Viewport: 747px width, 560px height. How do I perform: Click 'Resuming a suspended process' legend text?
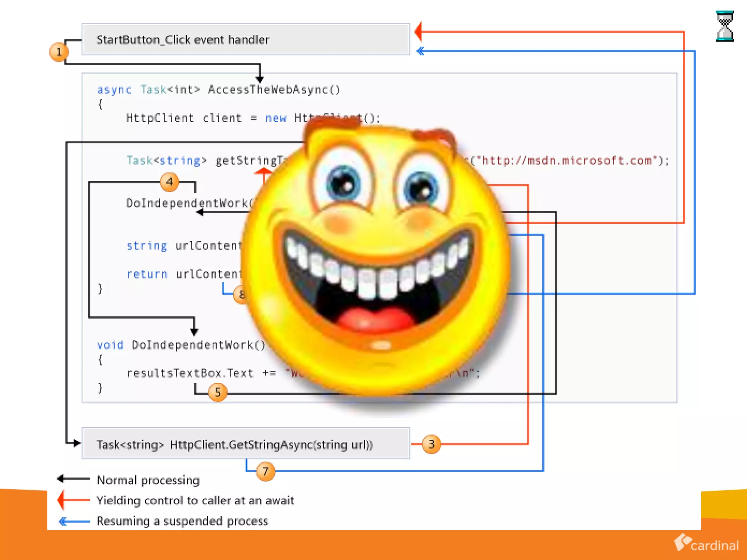[x=182, y=521]
